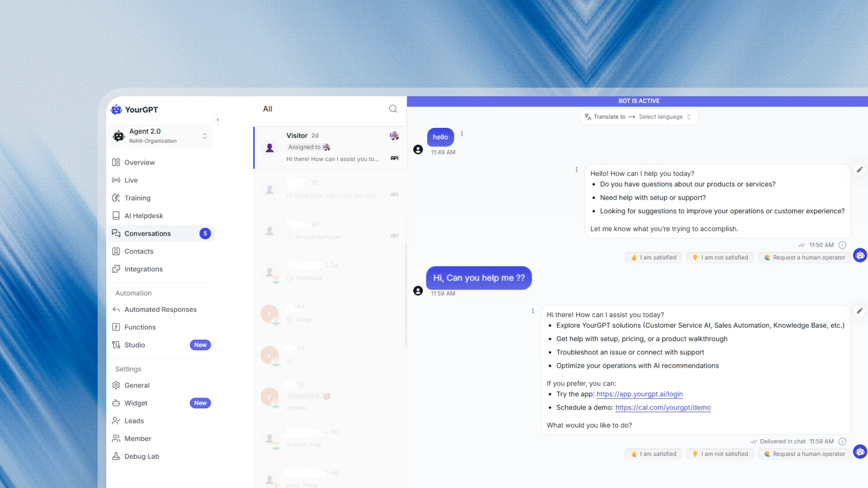Open message info icon beside 11:50 AM
The width and height of the screenshot is (868, 488).
tap(842, 245)
